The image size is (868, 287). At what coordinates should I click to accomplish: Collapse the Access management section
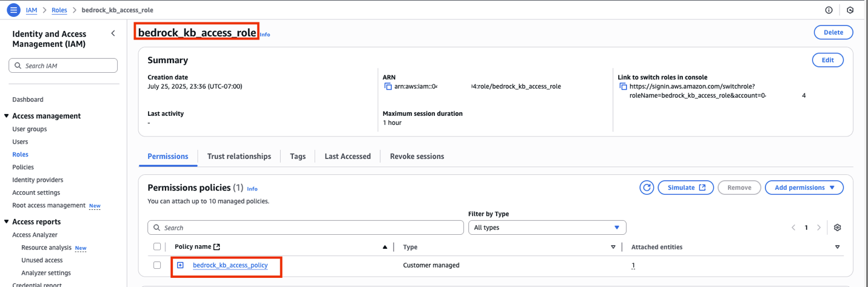7,116
